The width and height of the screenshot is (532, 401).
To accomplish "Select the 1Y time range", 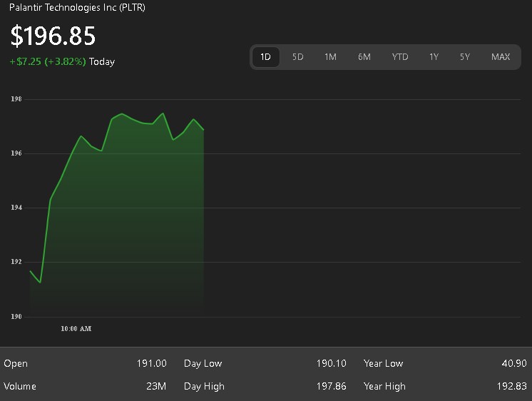I will [x=434, y=57].
